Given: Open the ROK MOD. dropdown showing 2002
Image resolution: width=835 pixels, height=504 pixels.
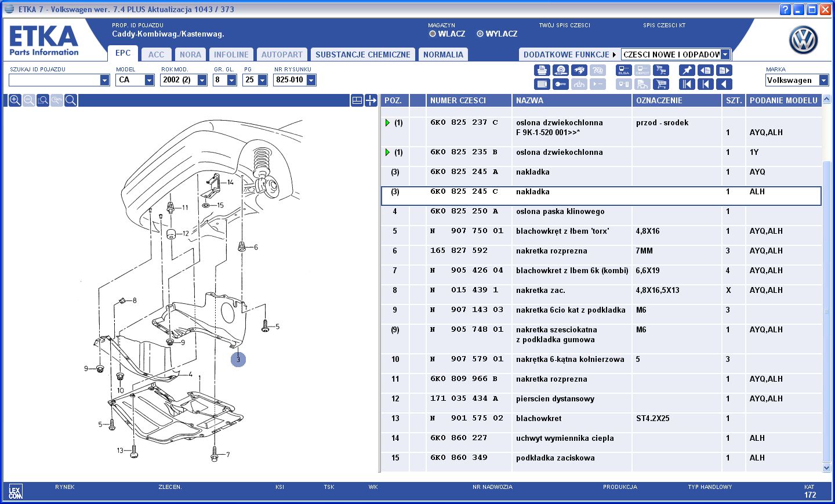Looking at the screenshot, I should pos(202,80).
